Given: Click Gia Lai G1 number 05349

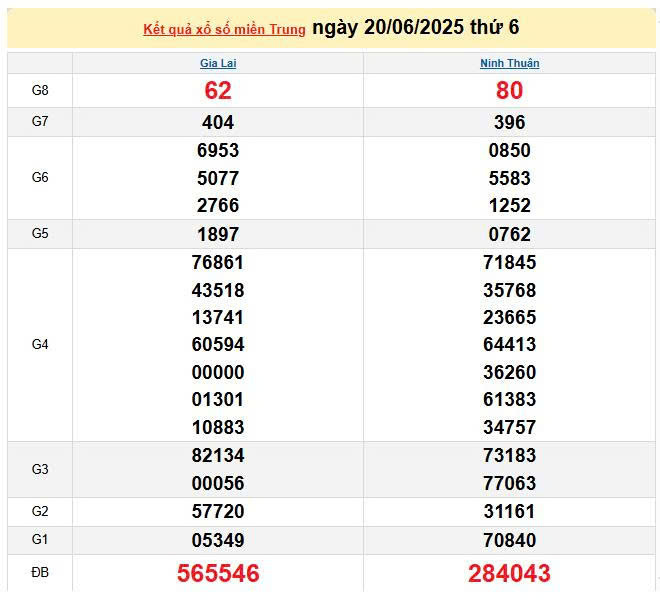Looking at the screenshot, I should tap(218, 540).
